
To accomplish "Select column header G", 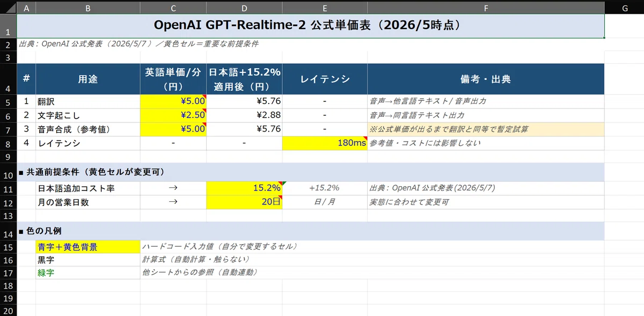I will 625,8.
